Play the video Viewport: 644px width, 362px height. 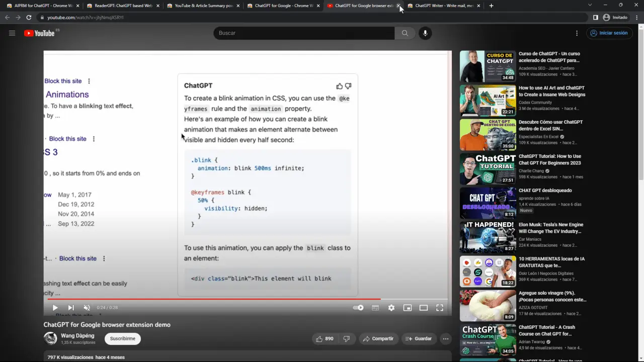[x=55, y=308]
